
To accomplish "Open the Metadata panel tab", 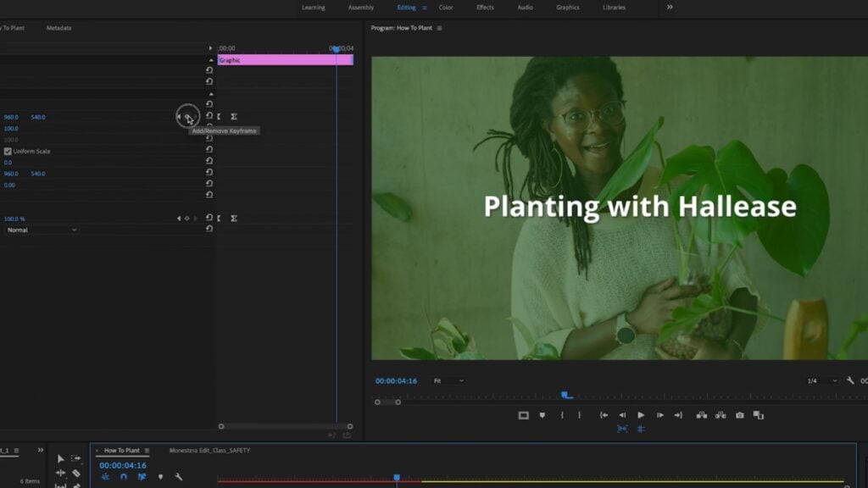I will pos(59,28).
